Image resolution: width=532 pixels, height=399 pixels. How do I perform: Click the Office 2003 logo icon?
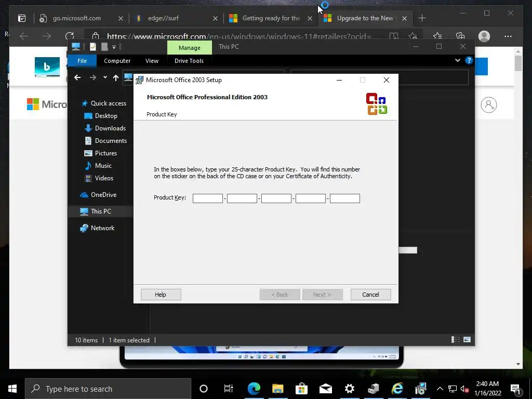(377, 104)
